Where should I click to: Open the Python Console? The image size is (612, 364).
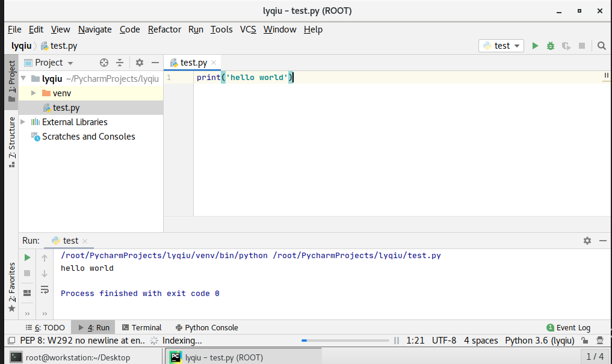click(x=206, y=328)
